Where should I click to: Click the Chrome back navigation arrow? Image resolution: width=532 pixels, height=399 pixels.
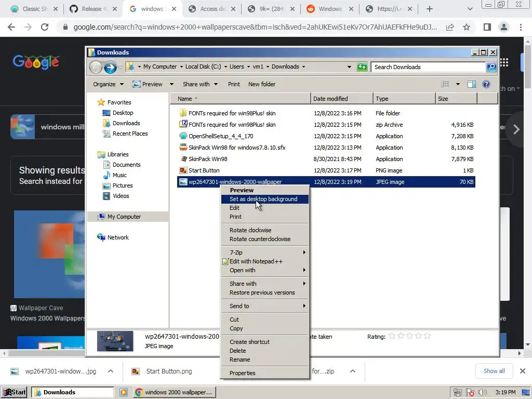pyautogui.click(x=11, y=27)
